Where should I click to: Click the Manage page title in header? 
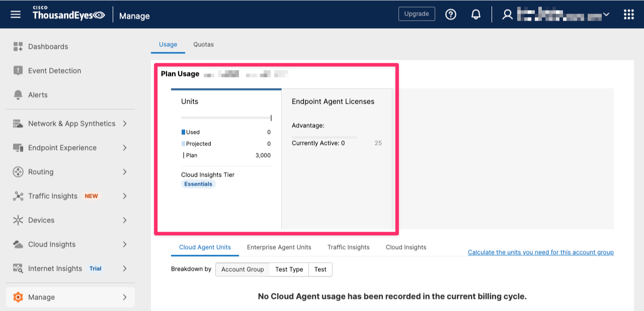(x=134, y=16)
